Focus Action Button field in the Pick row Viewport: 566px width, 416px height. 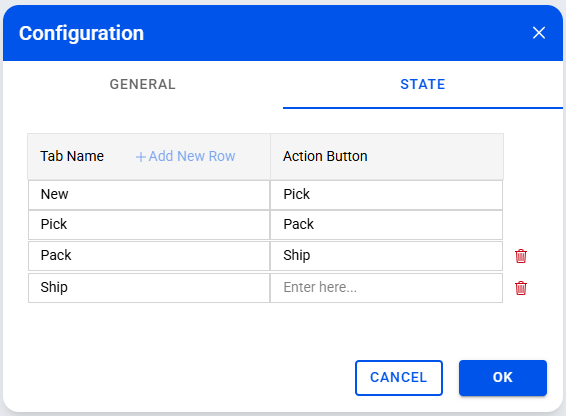pyautogui.click(x=386, y=225)
